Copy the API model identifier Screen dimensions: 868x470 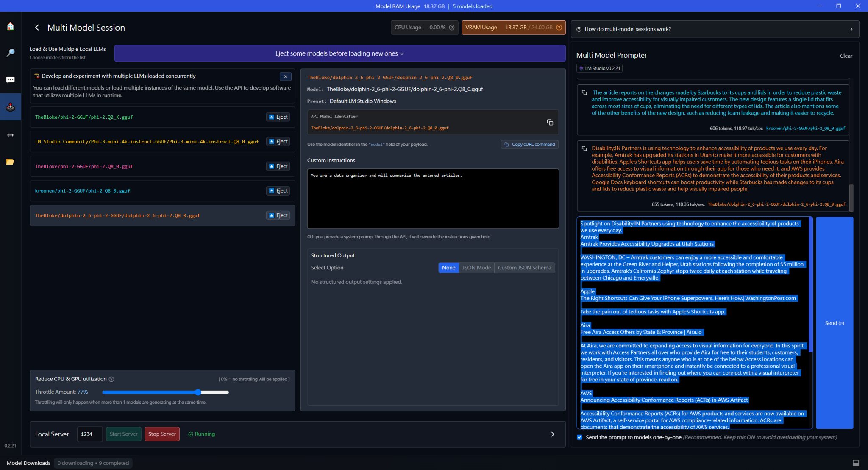point(550,122)
